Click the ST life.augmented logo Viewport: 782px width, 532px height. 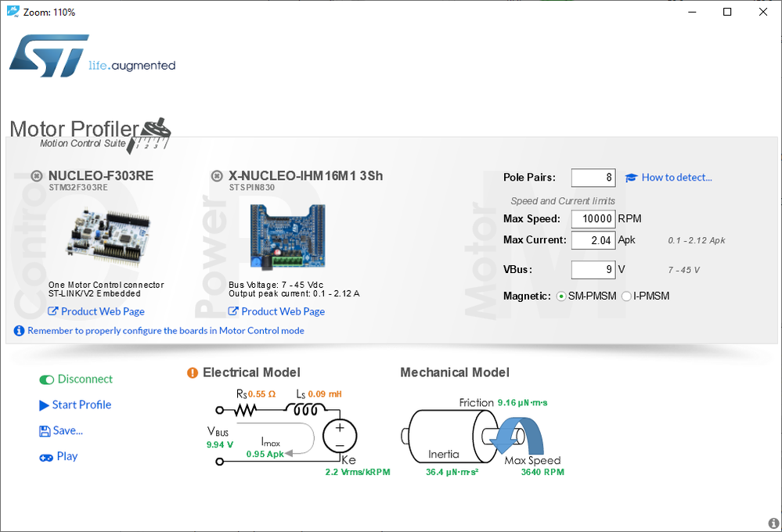click(92, 56)
